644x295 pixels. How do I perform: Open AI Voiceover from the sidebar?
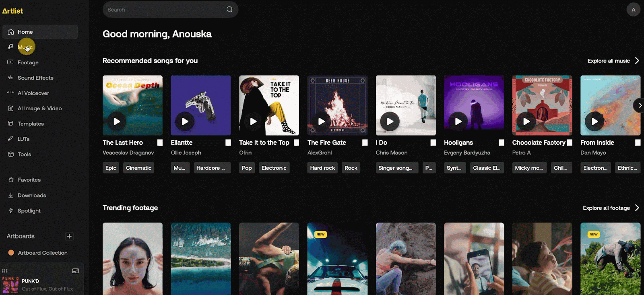coord(33,93)
